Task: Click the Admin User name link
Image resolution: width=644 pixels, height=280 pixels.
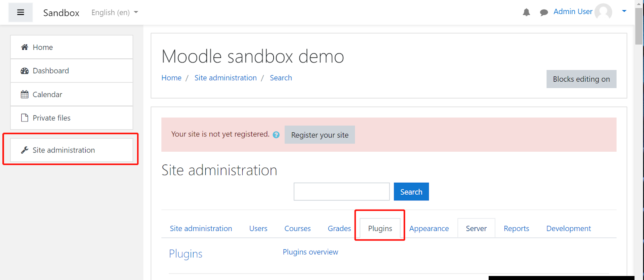Action: 573,12
